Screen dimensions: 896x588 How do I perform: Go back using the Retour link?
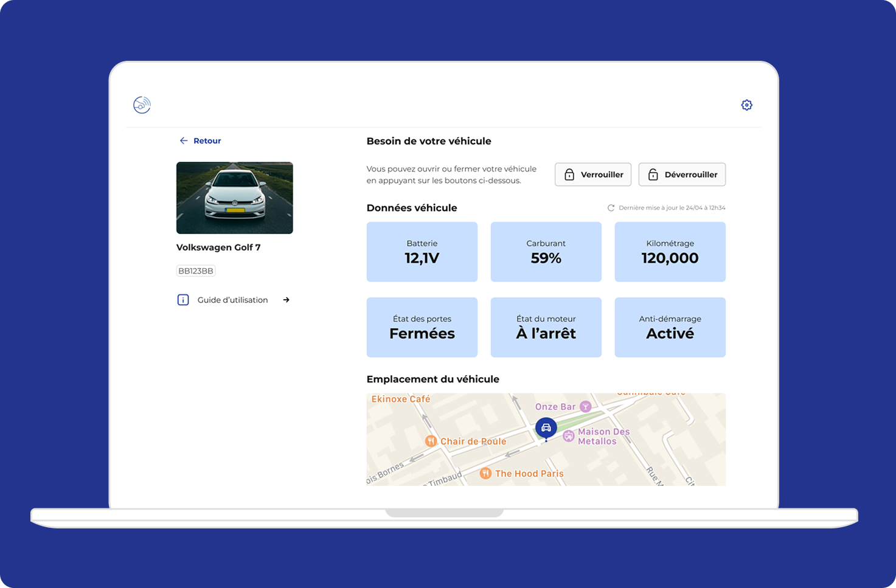(x=207, y=140)
